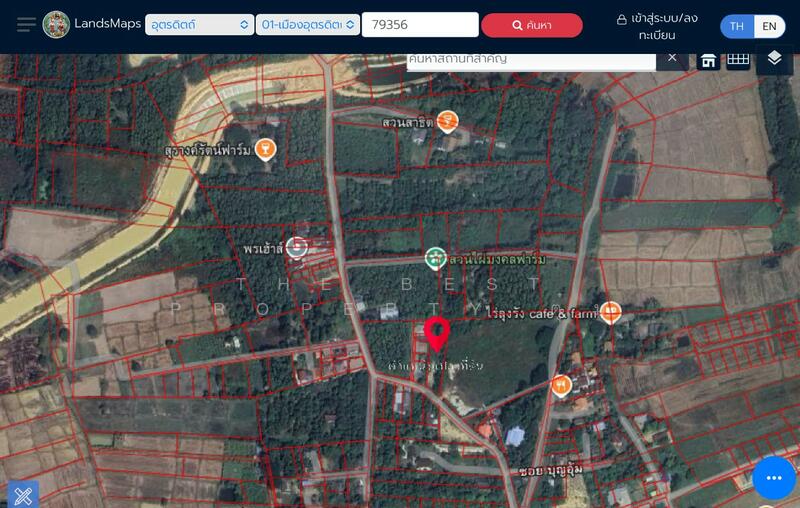Image resolution: width=800 pixels, height=508 pixels.
Task: Switch language to EN
Action: point(769,26)
